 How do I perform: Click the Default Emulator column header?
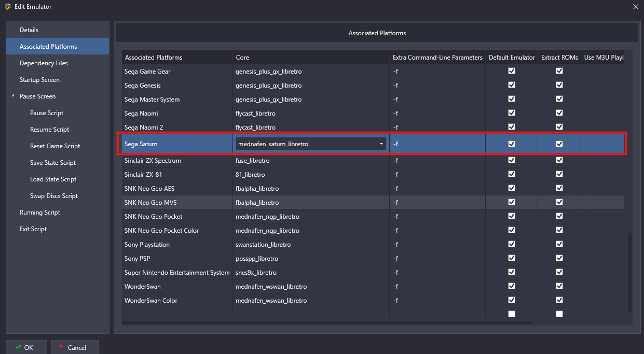(512, 58)
